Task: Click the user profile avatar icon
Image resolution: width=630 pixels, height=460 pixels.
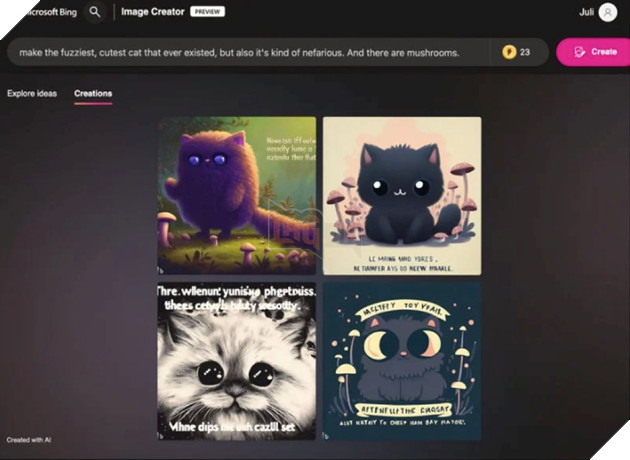Action: (607, 12)
